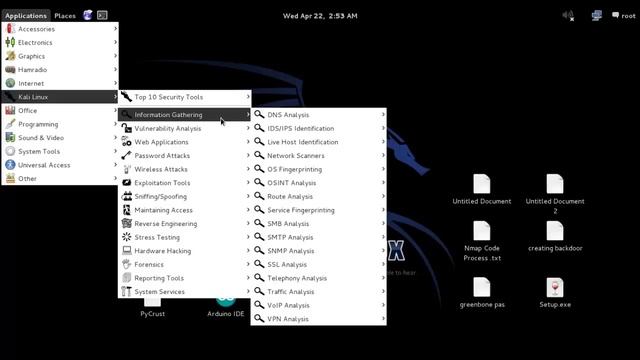
Task: Click the SMB Analysis magnifier icon
Action: (x=259, y=223)
